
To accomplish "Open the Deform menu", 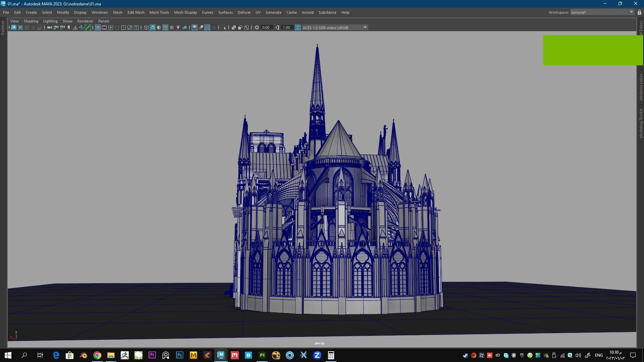I will (244, 12).
